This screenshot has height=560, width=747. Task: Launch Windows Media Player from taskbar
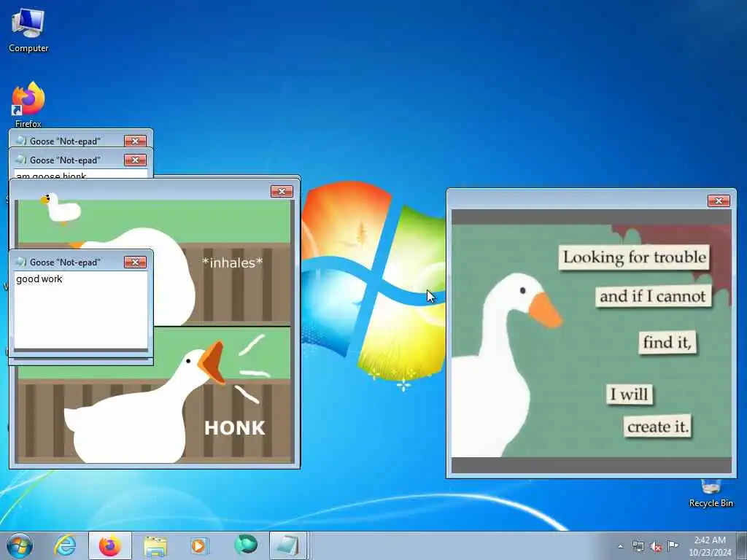point(199,545)
